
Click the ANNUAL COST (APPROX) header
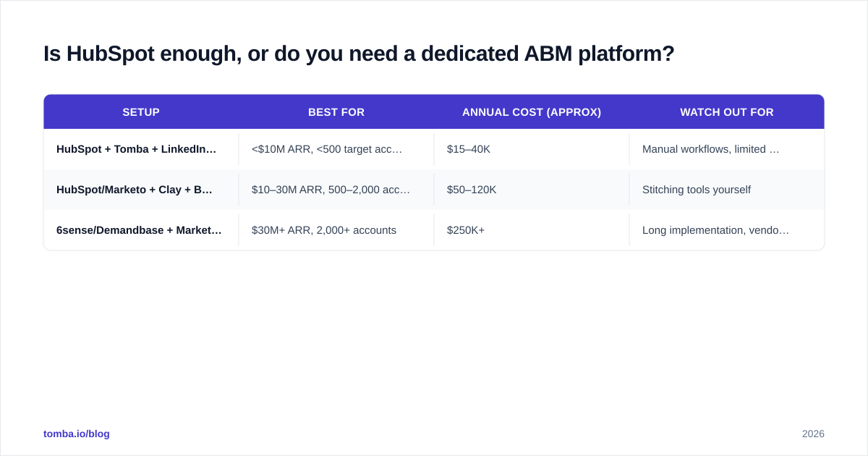pyautogui.click(x=532, y=112)
